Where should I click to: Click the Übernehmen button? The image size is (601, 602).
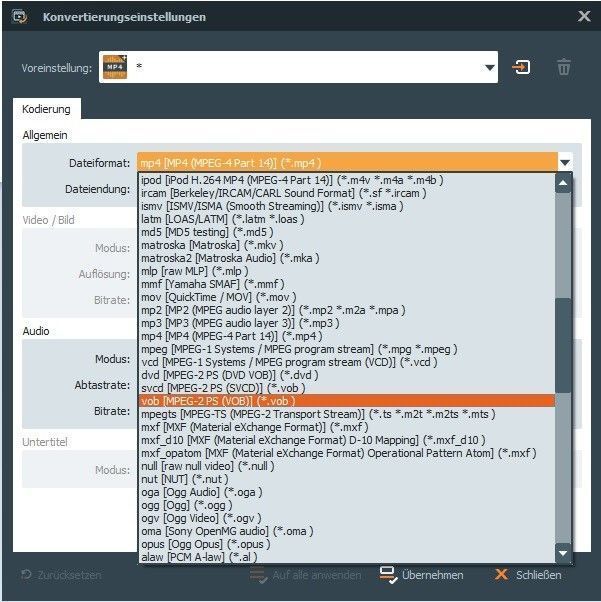[x=421, y=575]
